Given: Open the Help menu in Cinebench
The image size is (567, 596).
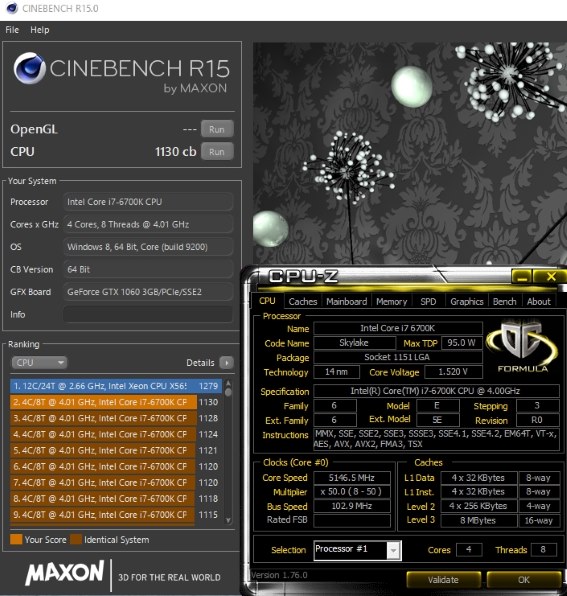Looking at the screenshot, I should click(x=40, y=30).
